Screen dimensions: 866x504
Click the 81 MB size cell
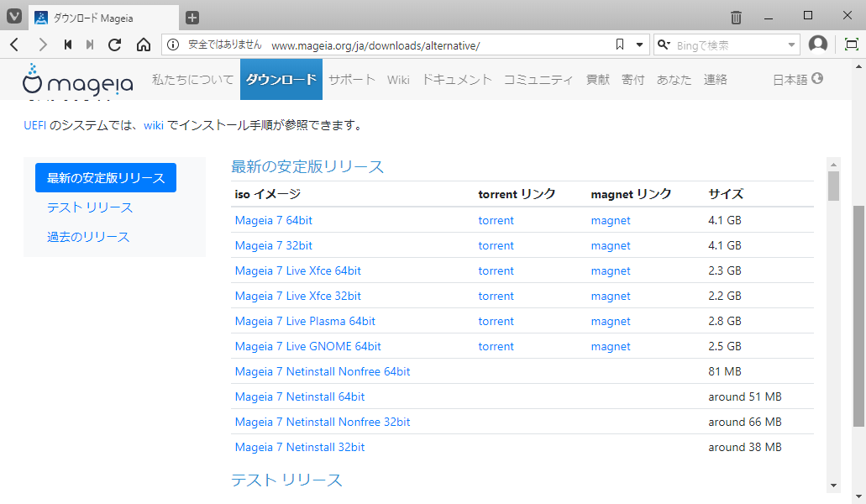pyautogui.click(x=725, y=371)
